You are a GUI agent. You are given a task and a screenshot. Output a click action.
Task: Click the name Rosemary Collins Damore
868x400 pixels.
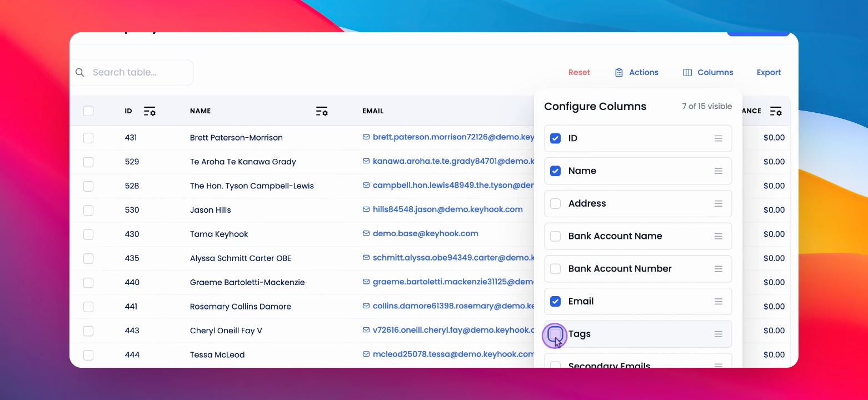click(241, 307)
